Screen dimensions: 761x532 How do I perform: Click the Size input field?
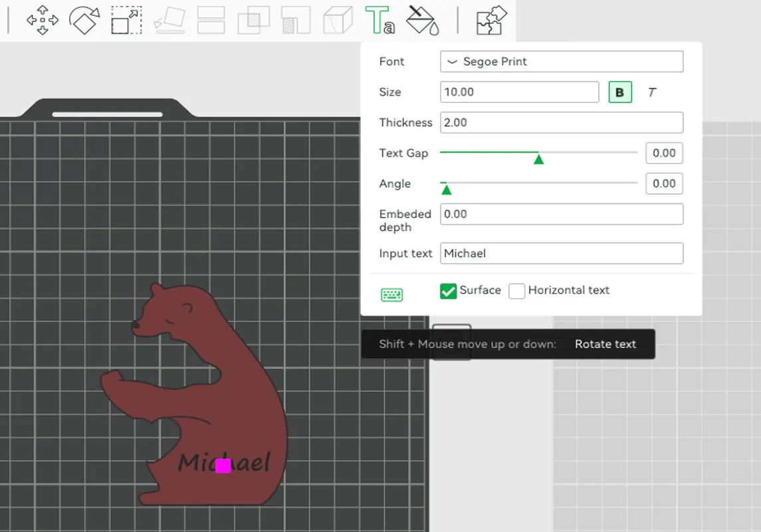coord(519,92)
